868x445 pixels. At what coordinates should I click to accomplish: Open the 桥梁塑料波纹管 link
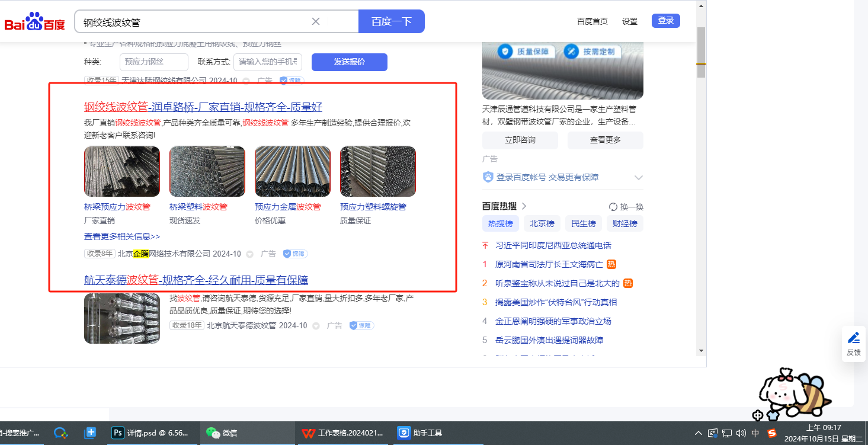(198, 207)
